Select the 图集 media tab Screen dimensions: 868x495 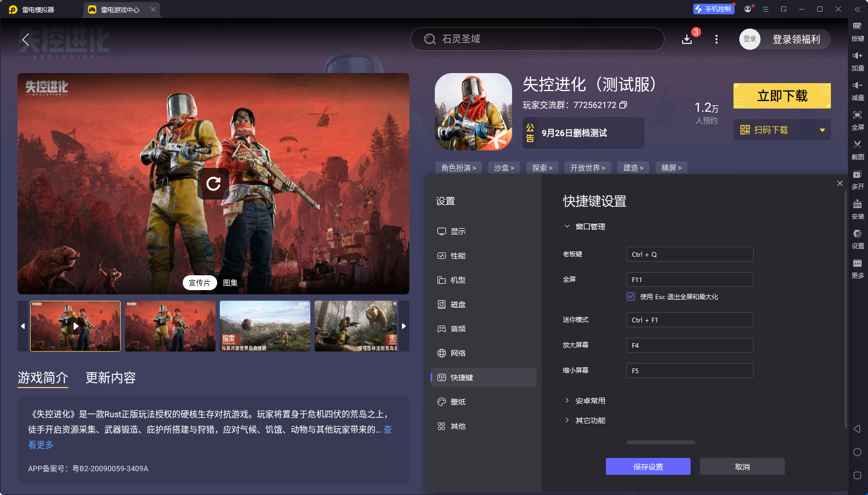coord(230,283)
